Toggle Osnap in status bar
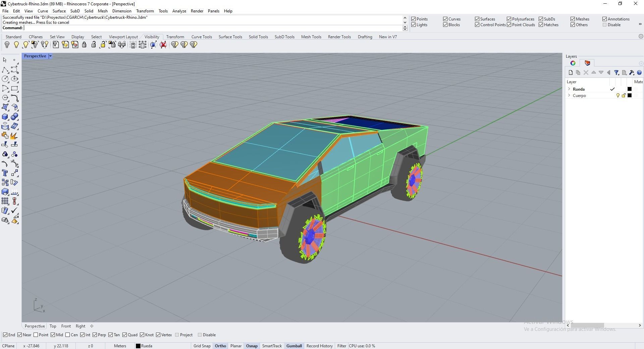 (252, 346)
